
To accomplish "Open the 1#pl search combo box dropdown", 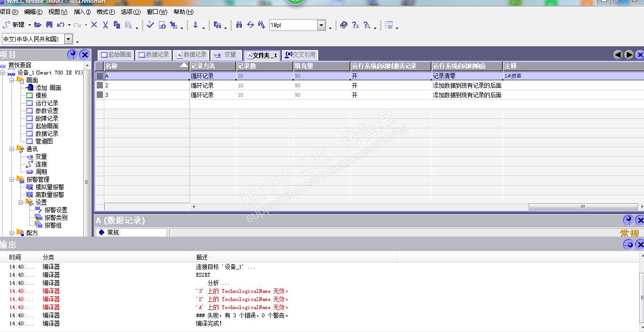I will (x=321, y=25).
